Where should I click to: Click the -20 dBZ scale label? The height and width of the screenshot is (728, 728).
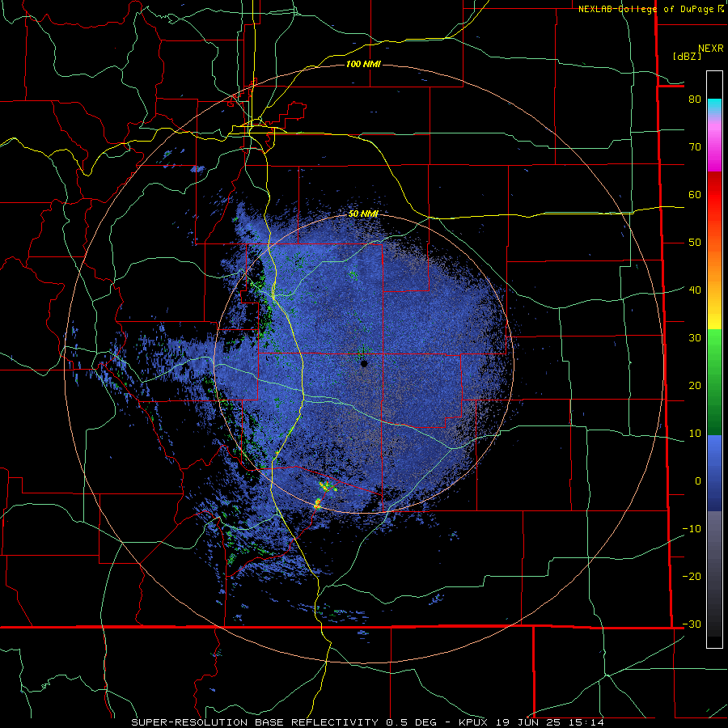coord(692,576)
